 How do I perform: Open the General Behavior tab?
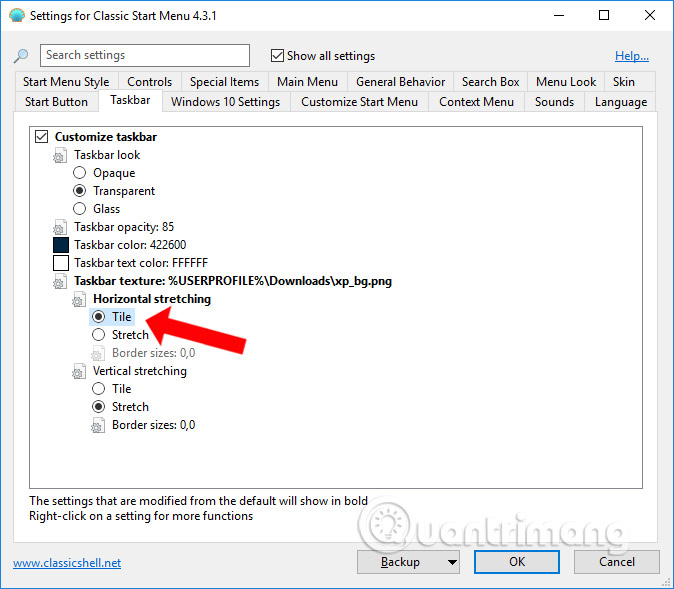click(x=400, y=82)
